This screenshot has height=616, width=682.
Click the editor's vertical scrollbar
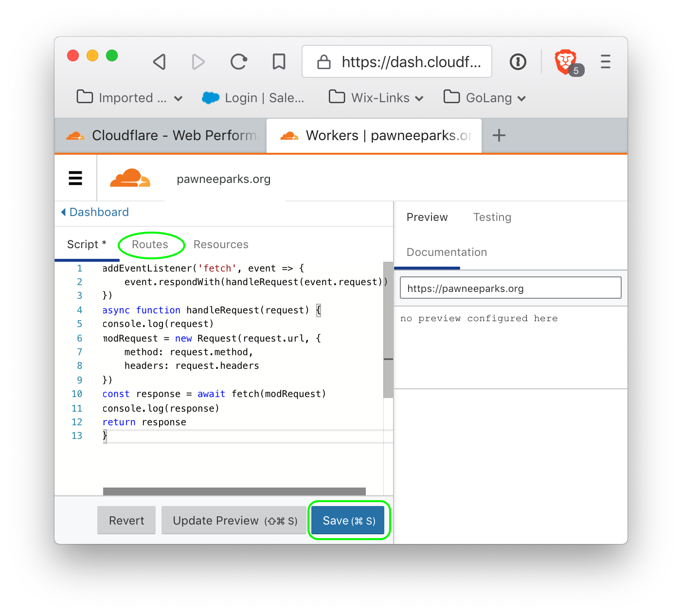(388, 330)
